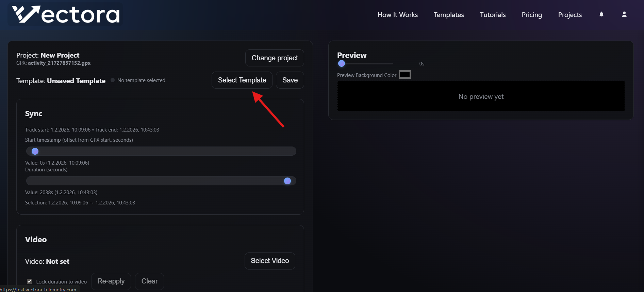Click the Duration slider handle
Viewport: 644px width, 292px height.
tap(287, 181)
